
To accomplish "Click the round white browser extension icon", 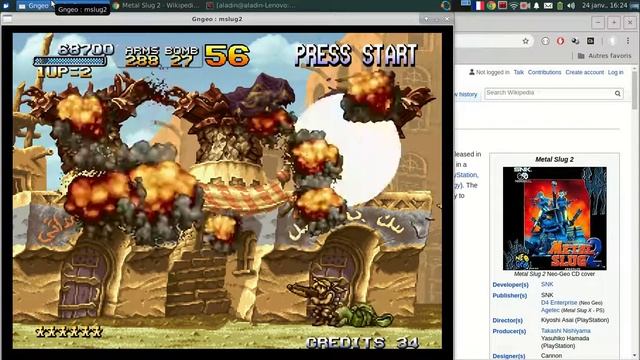I will pyautogui.click(x=545, y=41).
